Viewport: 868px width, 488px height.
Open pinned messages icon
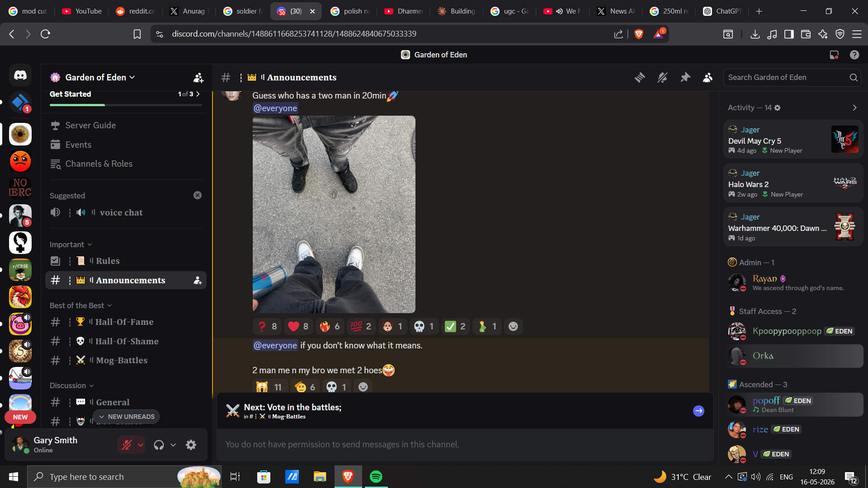click(685, 78)
